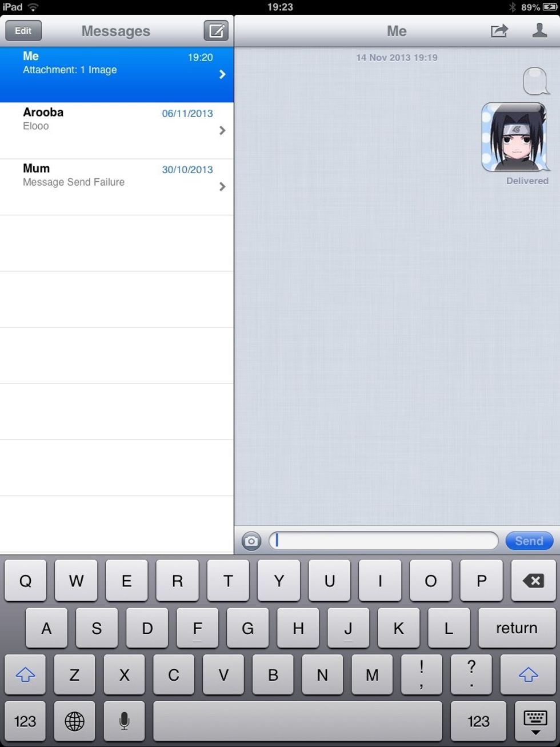560x747 pixels.
Task: Tap the D key
Action: click(147, 628)
